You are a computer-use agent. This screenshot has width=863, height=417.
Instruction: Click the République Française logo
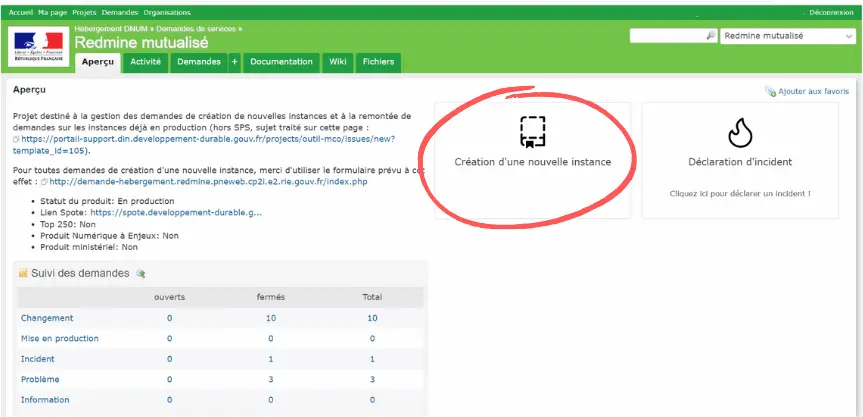pos(39,47)
